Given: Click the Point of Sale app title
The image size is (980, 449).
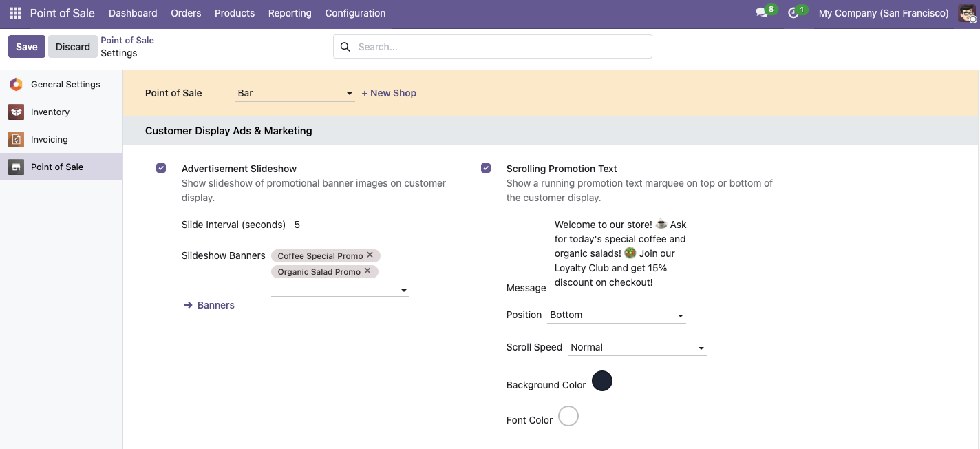Looking at the screenshot, I should [x=63, y=13].
